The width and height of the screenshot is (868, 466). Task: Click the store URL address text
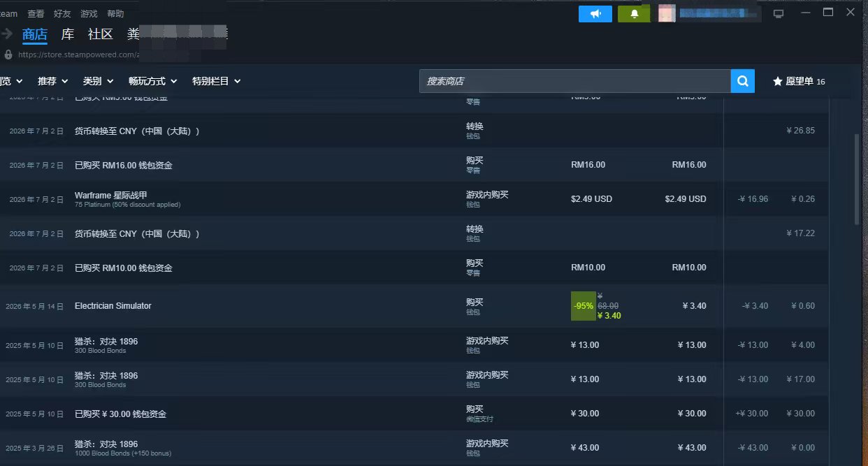coord(78,54)
